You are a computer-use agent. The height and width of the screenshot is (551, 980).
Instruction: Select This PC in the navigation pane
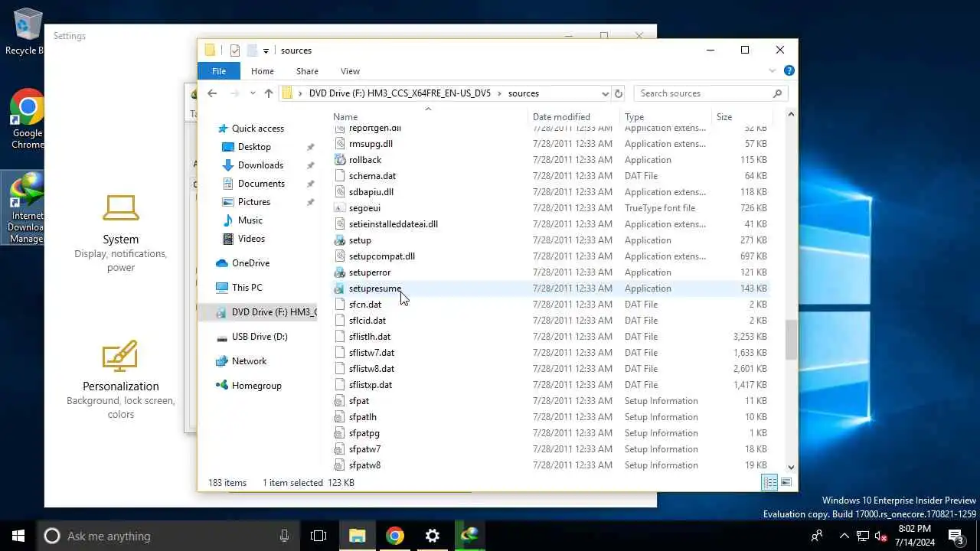coord(247,288)
